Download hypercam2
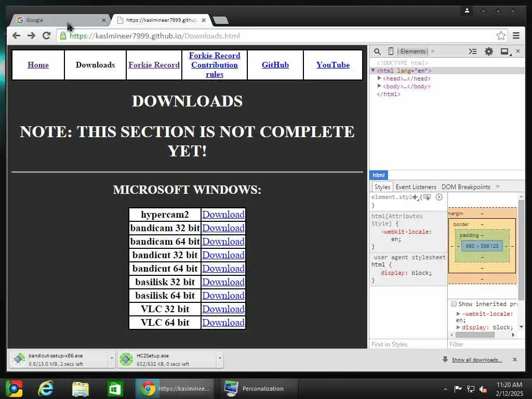 [223, 215]
